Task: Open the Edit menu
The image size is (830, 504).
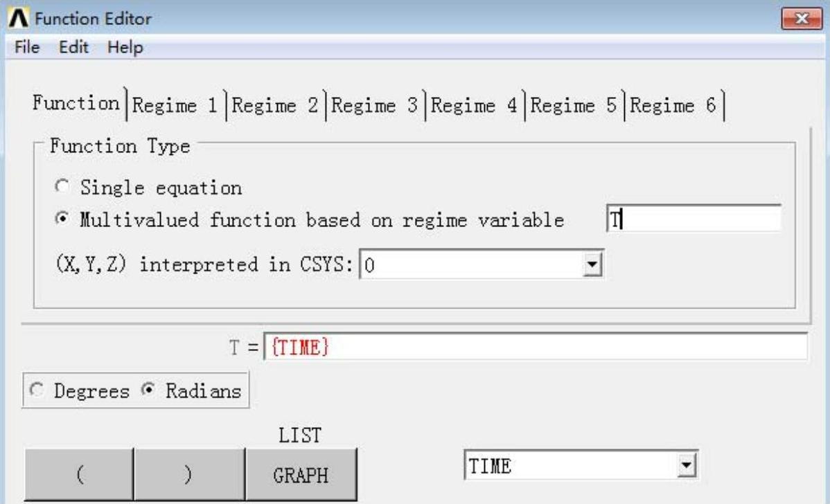Action: click(73, 48)
